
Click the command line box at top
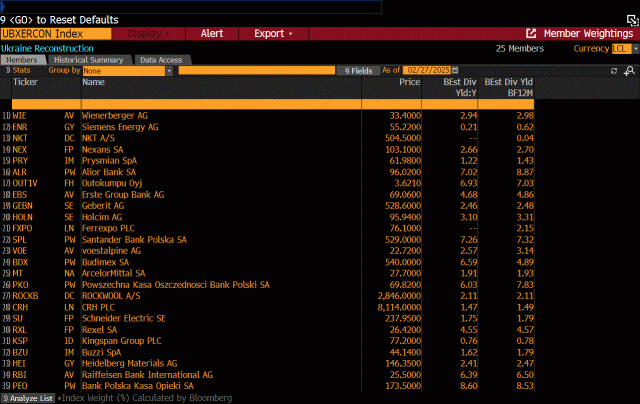191,7
